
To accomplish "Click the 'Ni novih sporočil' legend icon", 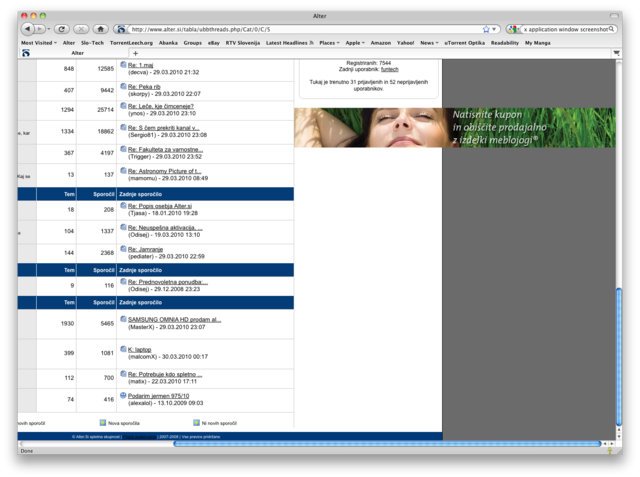I will pos(196,423).
